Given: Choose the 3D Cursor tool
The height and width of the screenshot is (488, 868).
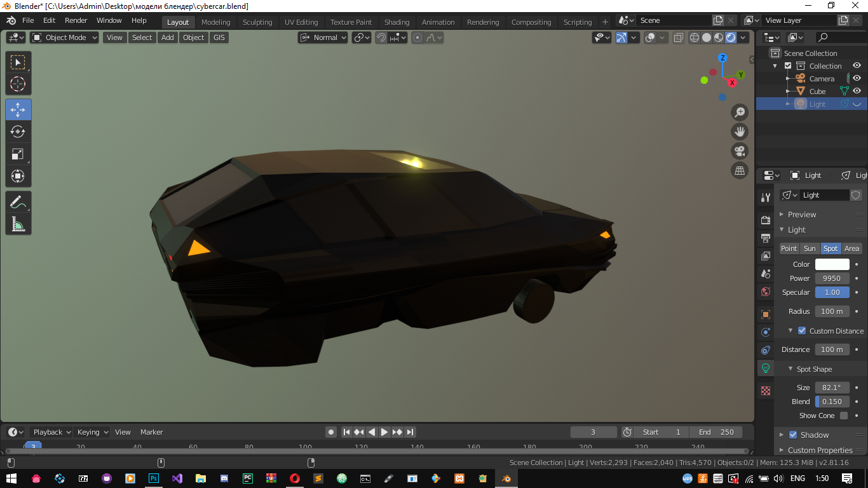Looking at the screenshot, I should point(18,84).
